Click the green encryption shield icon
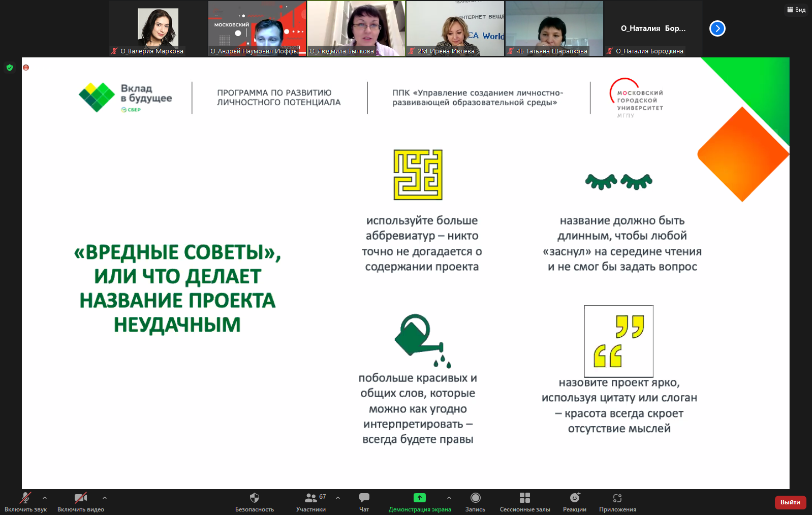This screenshot has width=812, height=515. pyautogui.click(x=10, y=68)
